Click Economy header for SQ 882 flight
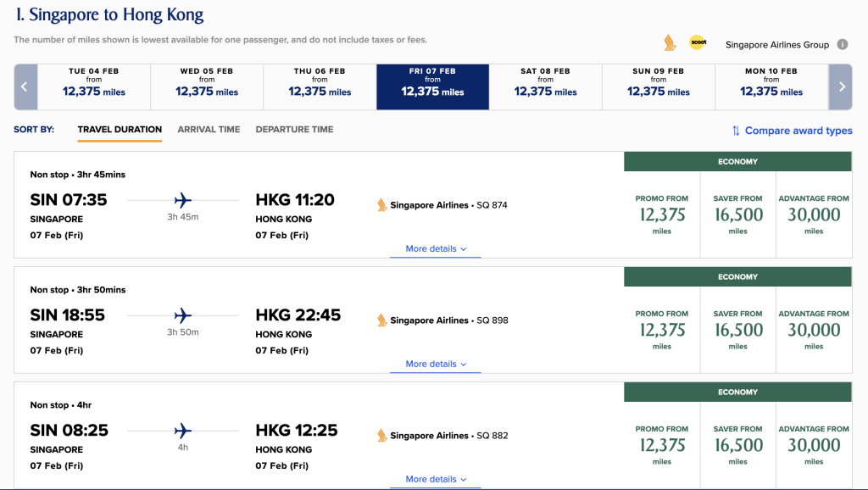The image size is (868, 490). tap(738, 392)
